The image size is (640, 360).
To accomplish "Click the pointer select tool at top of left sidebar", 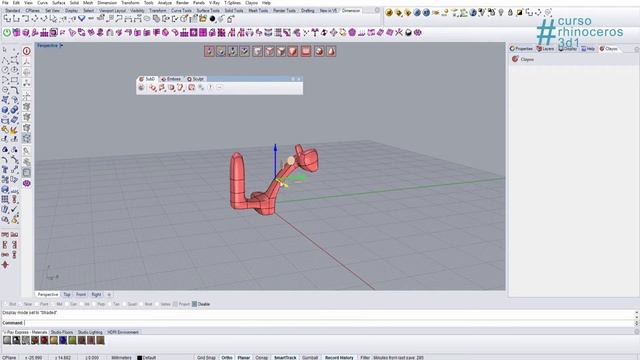I will point(5,50).
